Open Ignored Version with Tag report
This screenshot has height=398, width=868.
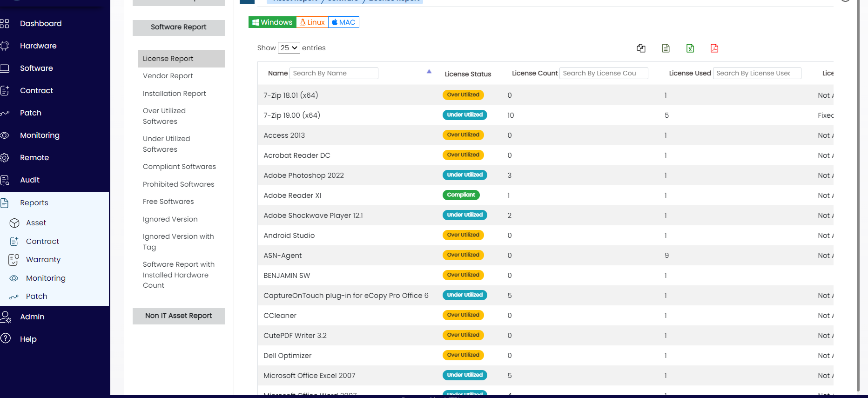click(x=179, y=242)
